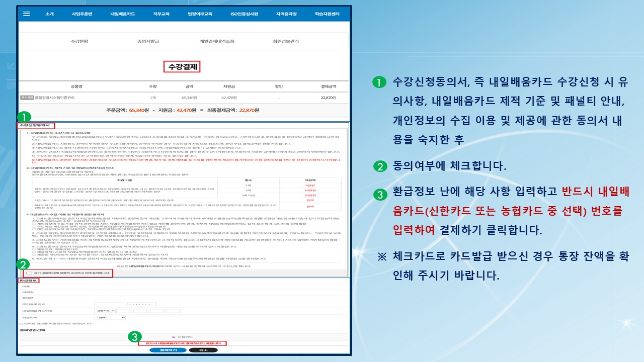Select the 신용카드 payment radio button
644x362 pixels.
(x=173, y=336)
